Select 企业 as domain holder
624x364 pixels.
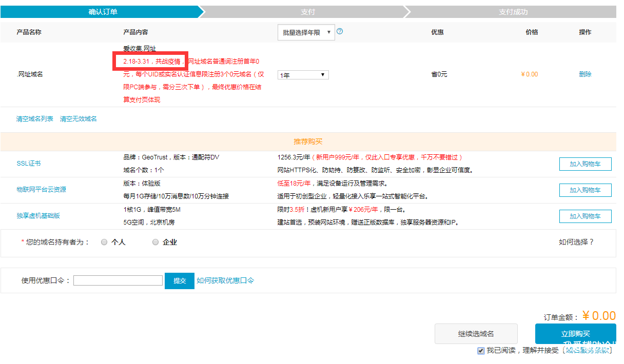click(x=155, y=242)
